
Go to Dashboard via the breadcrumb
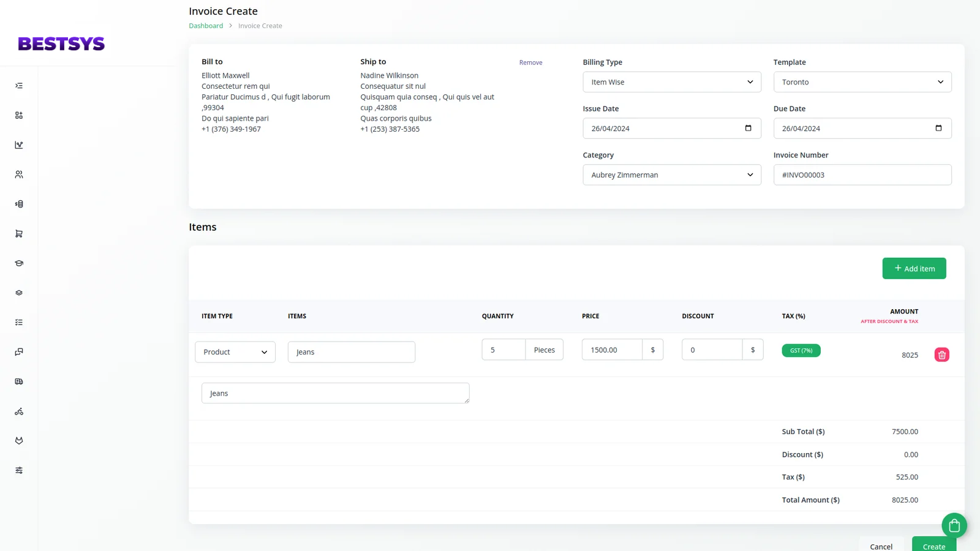point(206,26)
